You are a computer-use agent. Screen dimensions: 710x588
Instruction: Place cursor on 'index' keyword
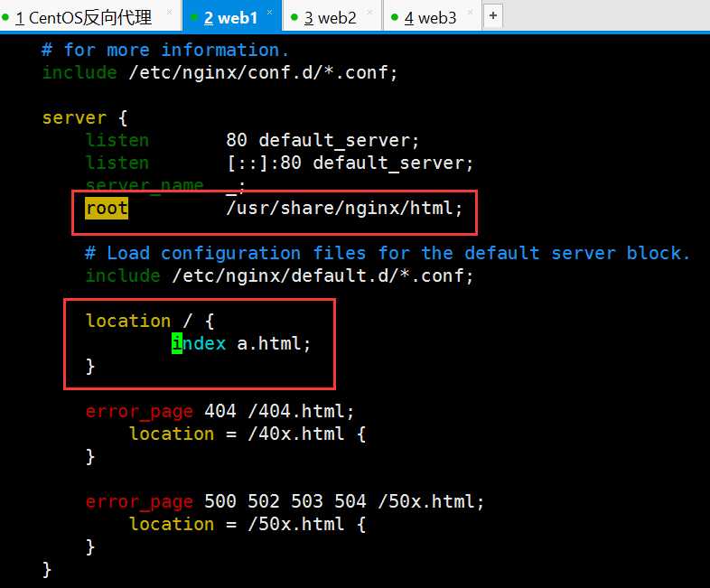pos(199,343)
